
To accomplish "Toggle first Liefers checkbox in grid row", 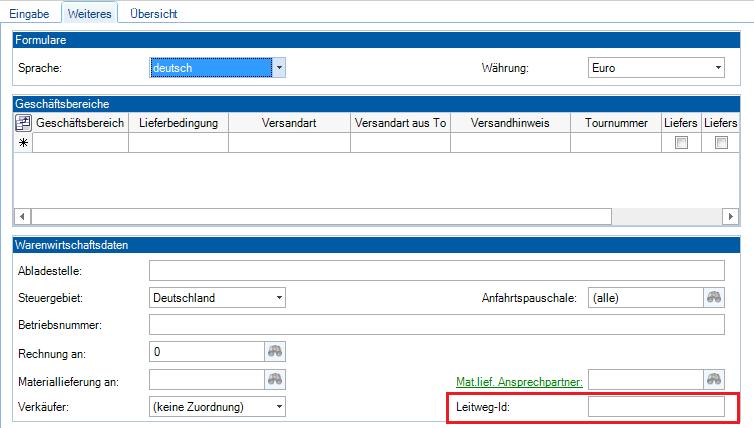I will 681,143.
